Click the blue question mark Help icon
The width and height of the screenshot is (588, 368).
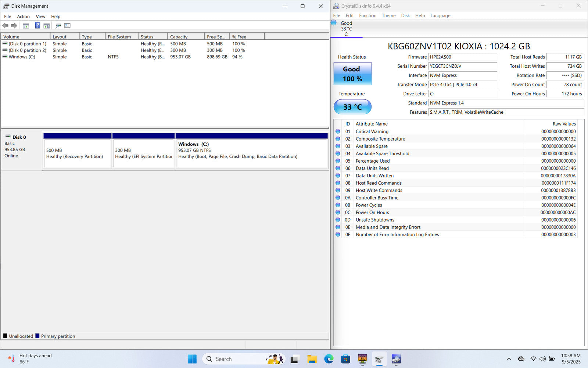[37, 26]
